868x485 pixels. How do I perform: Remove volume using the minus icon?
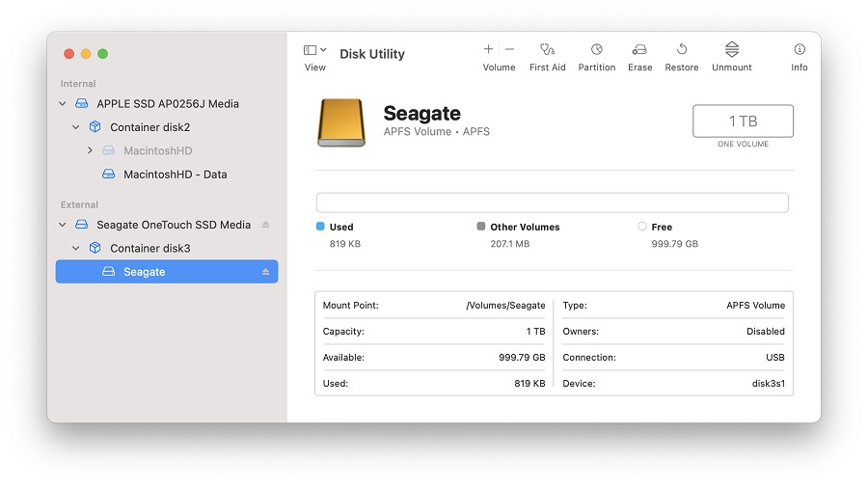click(509, 49)
